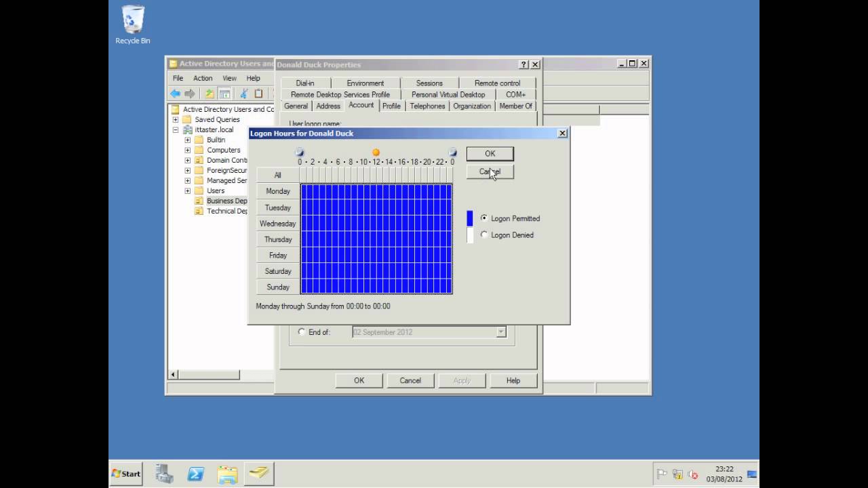868x488 pixels.
Task: Open the Recycle Bin desktop icon
Action: [133, 24]
